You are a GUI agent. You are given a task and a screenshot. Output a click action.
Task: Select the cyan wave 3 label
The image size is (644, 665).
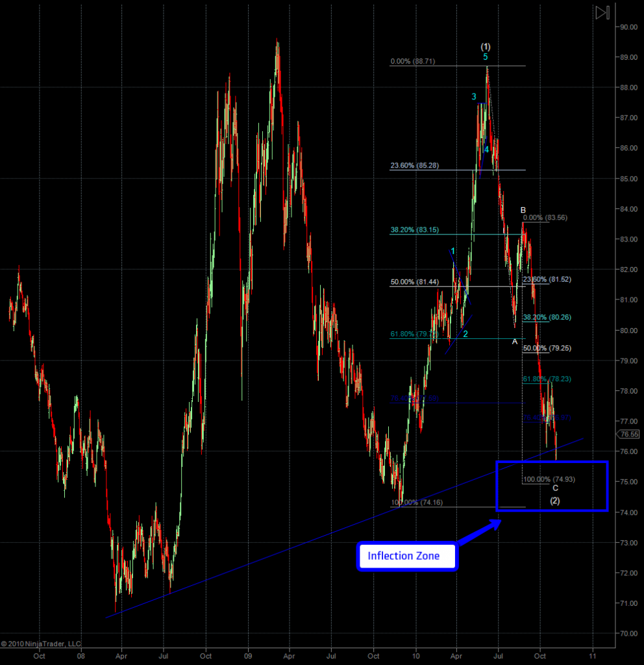tap(474, 97)
